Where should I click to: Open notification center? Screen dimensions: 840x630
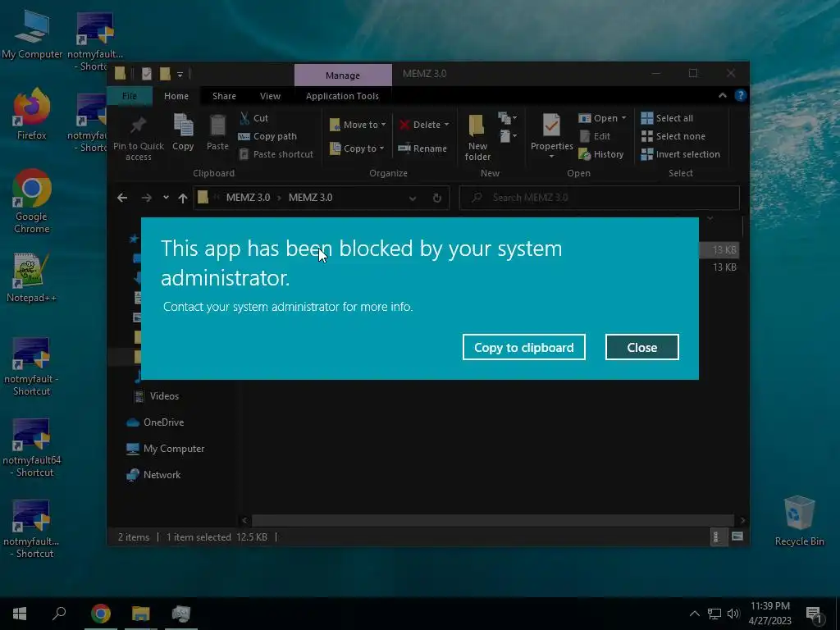click(x=814, y=614)
